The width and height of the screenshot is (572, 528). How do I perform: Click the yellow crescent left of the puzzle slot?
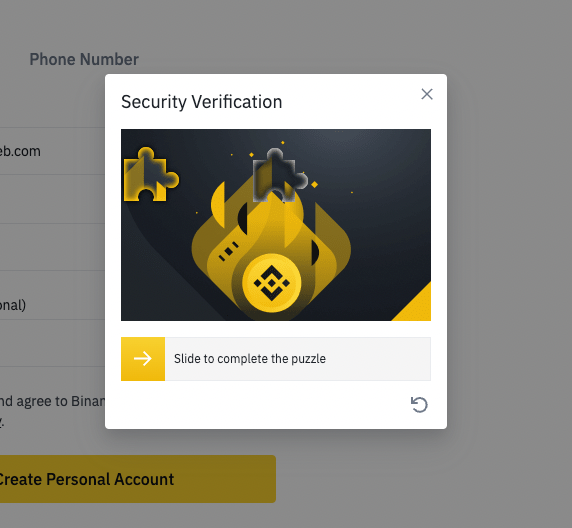click(x=218, y=205)
